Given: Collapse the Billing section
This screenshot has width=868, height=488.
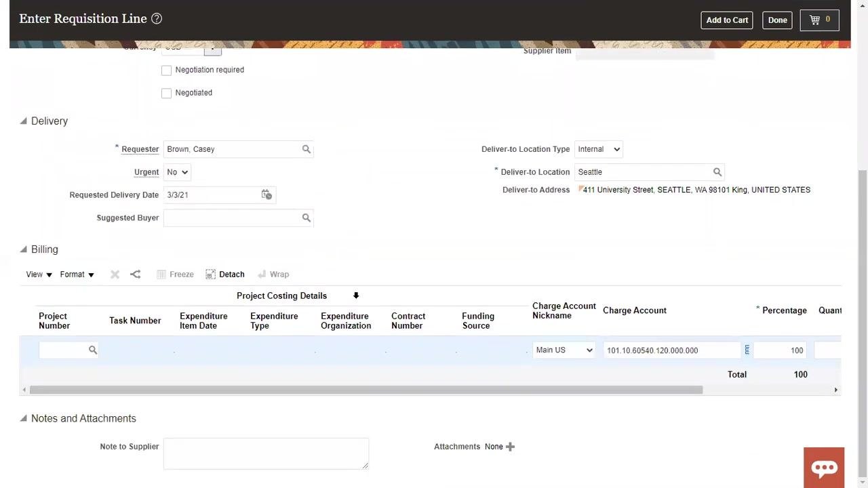Looking at the screenshot, I should [23, 249].
